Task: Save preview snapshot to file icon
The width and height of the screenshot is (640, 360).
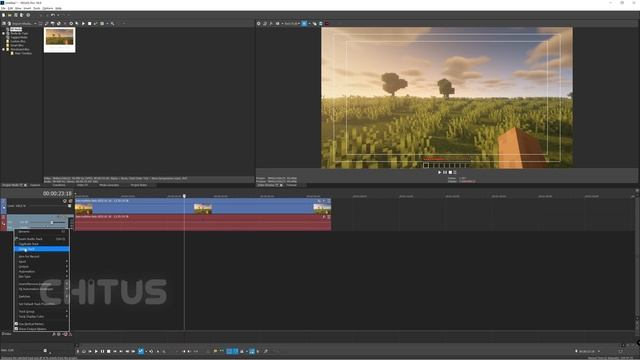Action: [320, 24]
